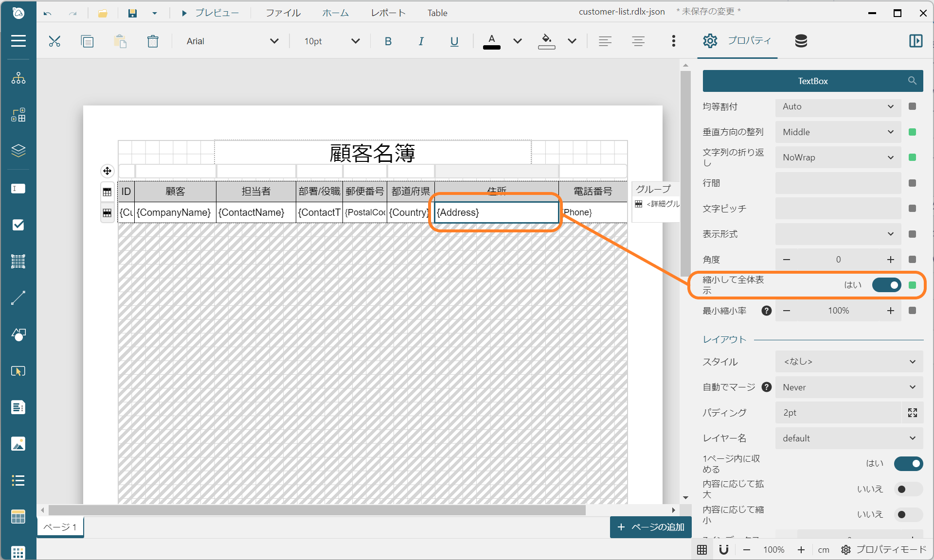Select the CheckBox tool in the sidebar
934x560 pixels.
[18, 225]
